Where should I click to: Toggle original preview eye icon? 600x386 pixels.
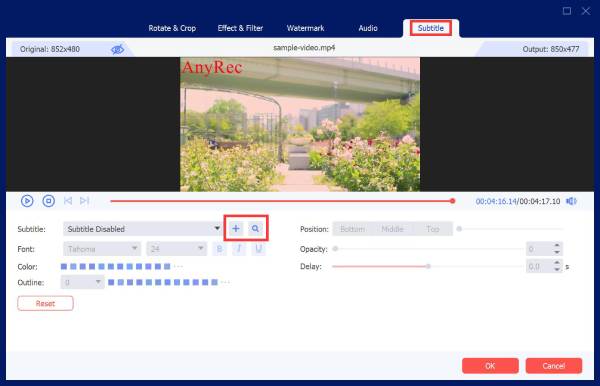[117, 49]
